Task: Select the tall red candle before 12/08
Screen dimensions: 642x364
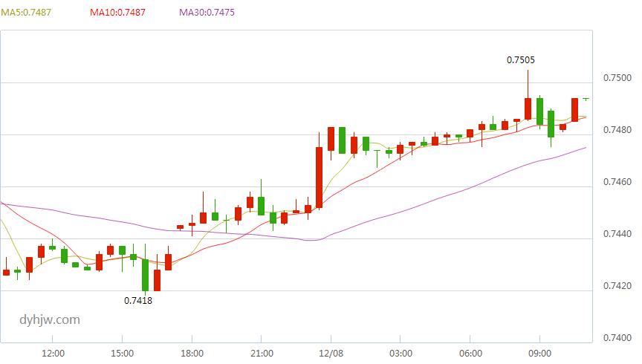Action: pos(319,178)
